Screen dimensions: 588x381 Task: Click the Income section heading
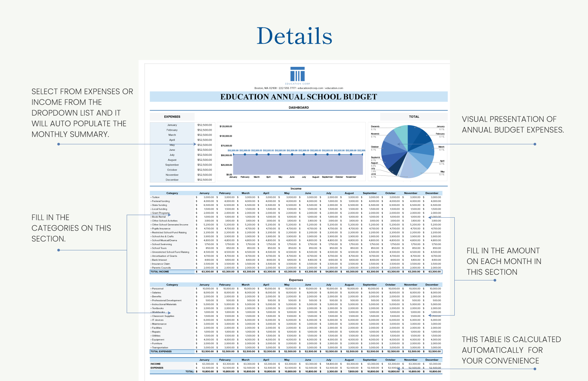tap(296, 188)
